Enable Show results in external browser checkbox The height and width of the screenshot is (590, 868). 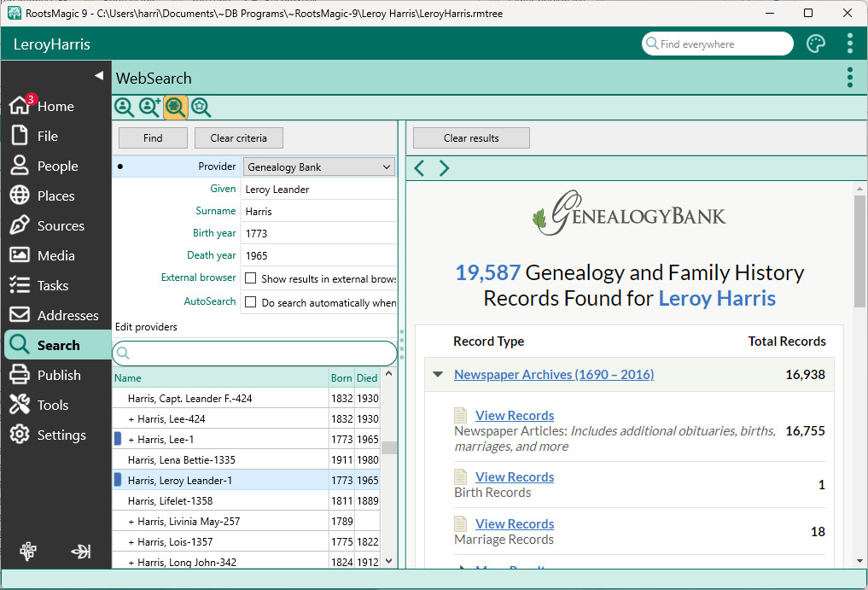pos(251,278)
